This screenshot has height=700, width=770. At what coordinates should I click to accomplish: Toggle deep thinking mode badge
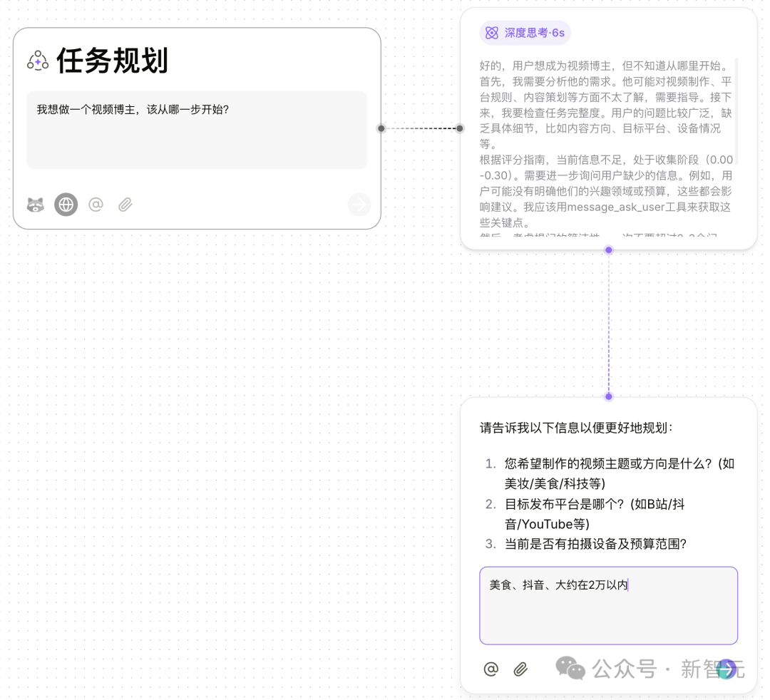pyautogui.click(x=525, y=33)
